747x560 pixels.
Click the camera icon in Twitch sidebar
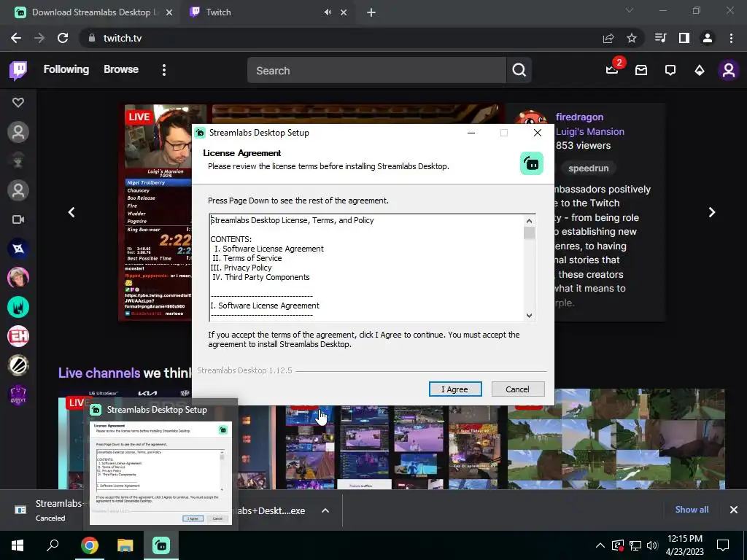(18, 219)
